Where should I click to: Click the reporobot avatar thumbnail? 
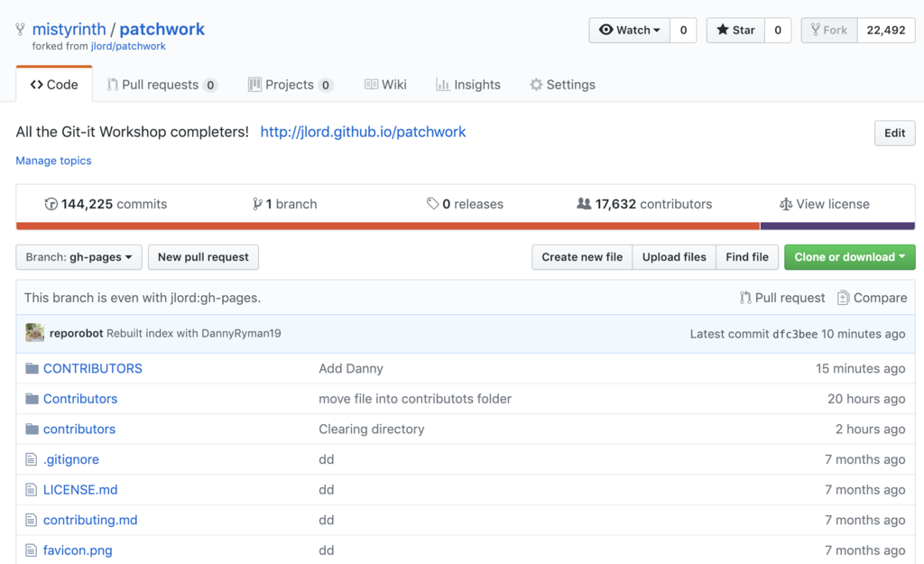tap(35, 333)
